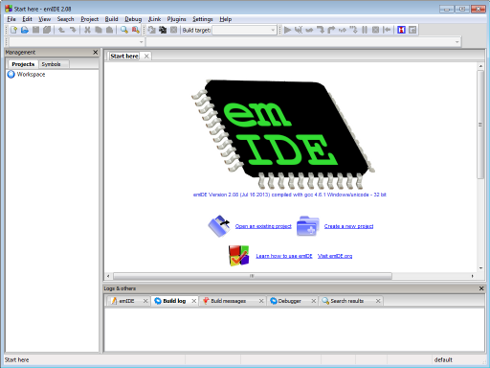The width and height of the screenshot is (490, 368).
Task: Click the Rebuild project icon
Action: coord(163,30)
